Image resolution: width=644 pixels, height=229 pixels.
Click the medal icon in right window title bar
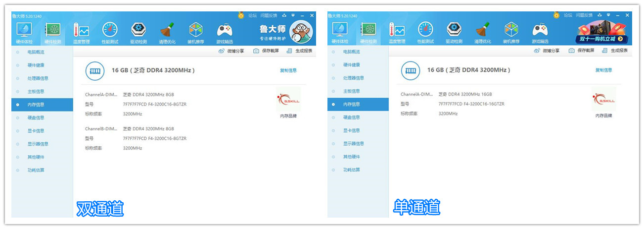pos(556,15)
